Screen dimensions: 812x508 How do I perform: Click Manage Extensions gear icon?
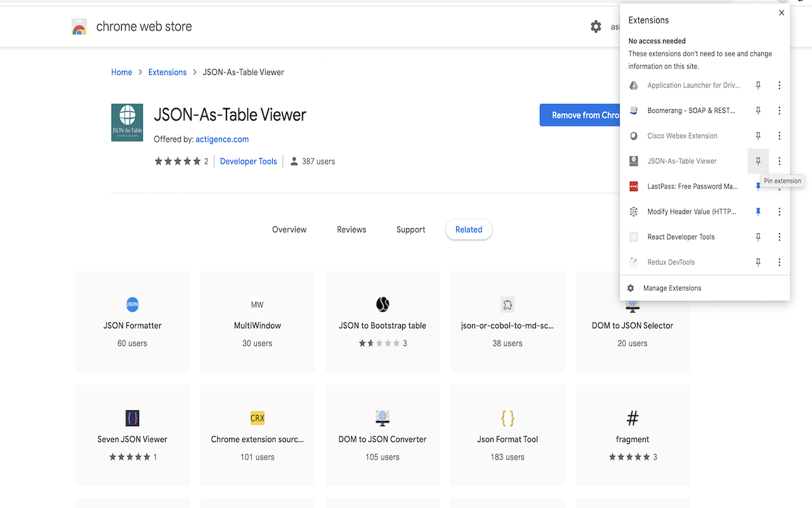tap(631, 288)
